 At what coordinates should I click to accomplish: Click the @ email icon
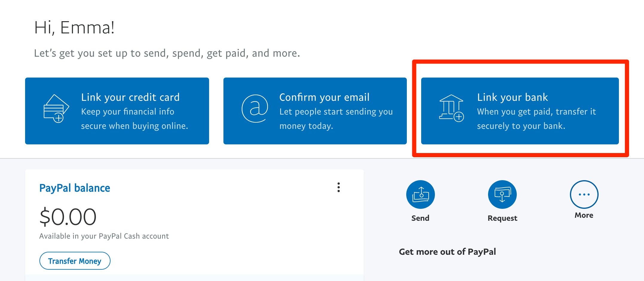254,109
